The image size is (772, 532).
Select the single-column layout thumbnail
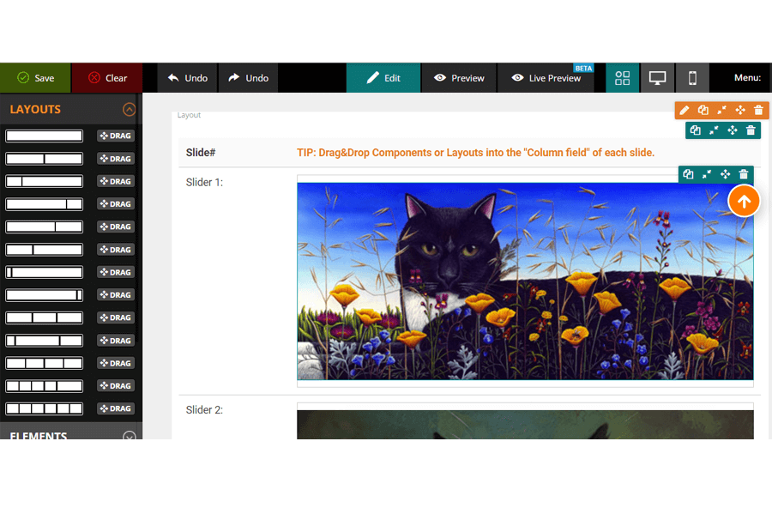(45, 136)
